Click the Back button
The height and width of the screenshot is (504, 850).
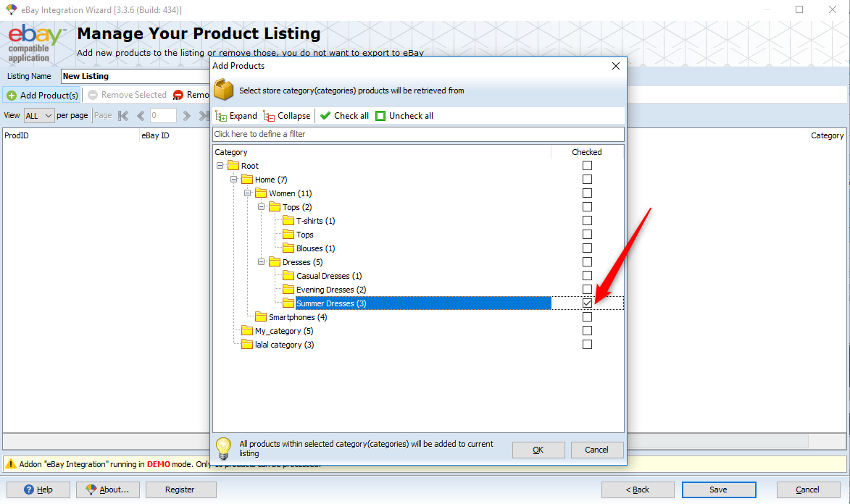638,490
